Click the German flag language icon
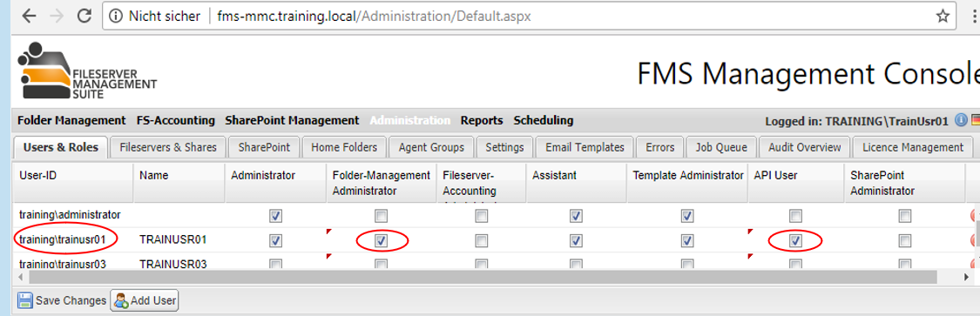 975,120
